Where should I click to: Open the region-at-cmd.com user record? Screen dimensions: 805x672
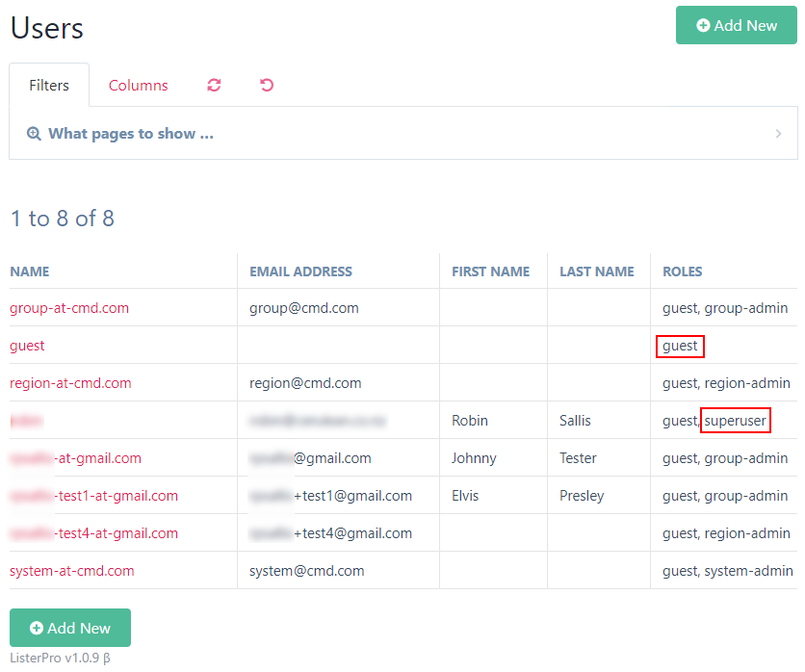click(71, 383)
